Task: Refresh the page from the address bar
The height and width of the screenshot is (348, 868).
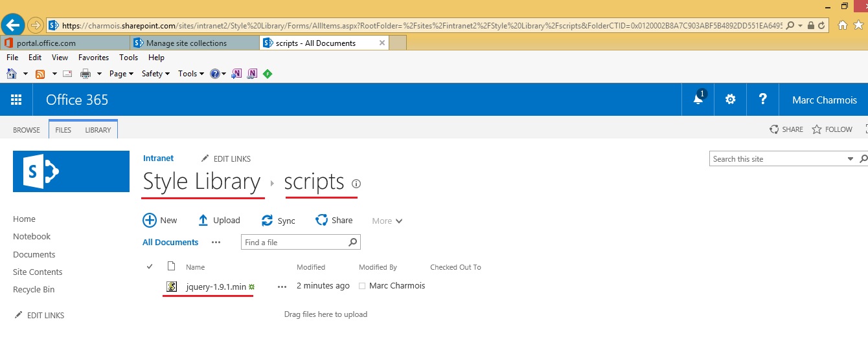Action: pos(822,26)
